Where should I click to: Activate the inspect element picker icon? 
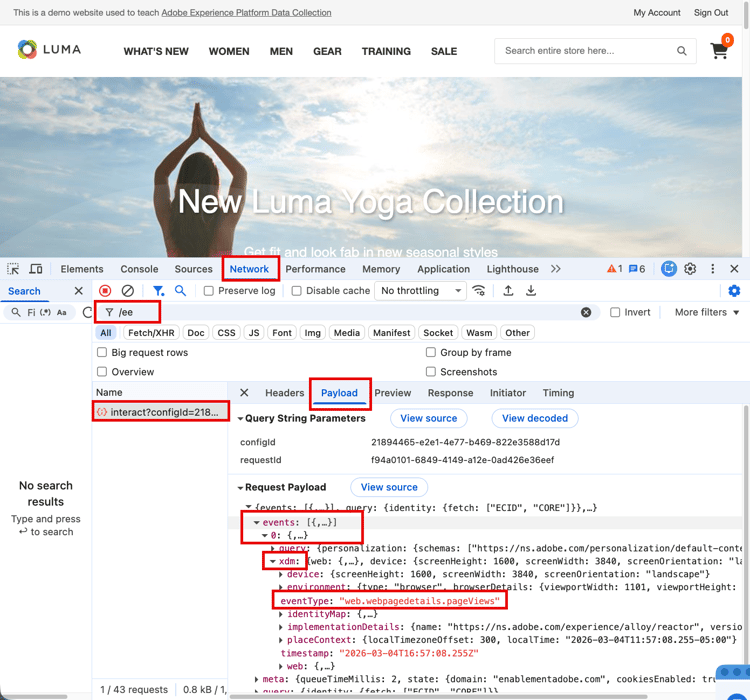click(x=13, y=269)
